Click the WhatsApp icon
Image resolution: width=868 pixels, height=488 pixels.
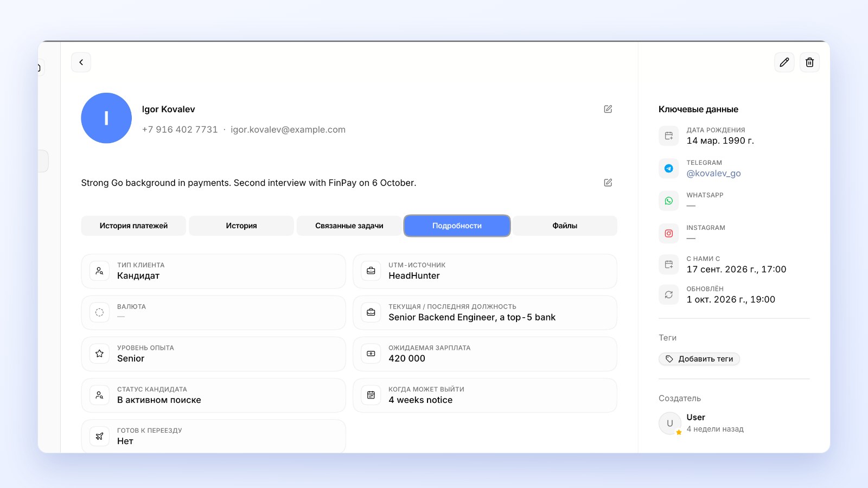point(669,201)
